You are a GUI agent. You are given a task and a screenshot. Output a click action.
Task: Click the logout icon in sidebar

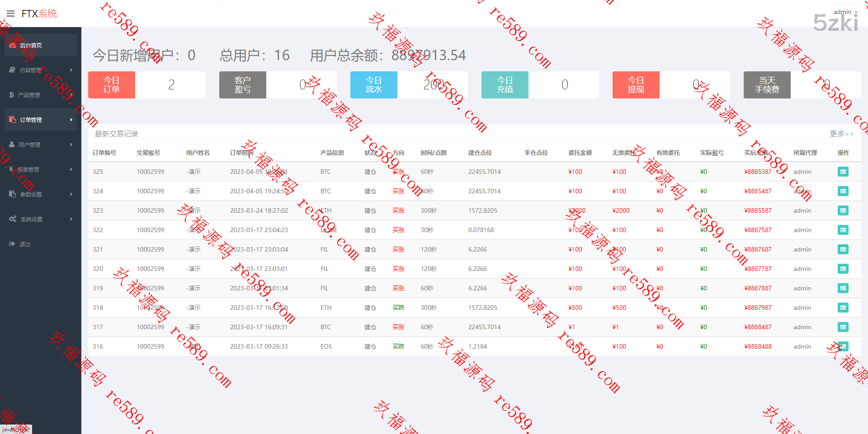click(x=12, y=244)
